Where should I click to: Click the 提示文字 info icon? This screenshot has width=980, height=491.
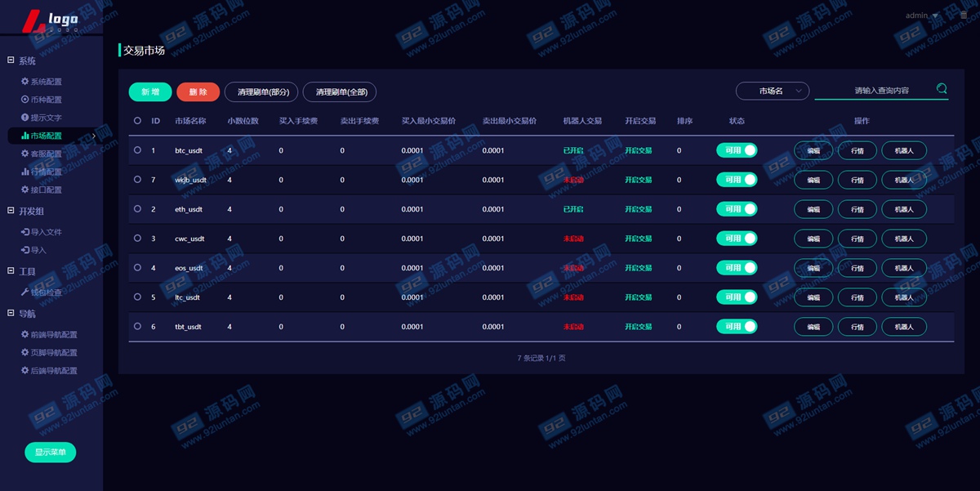[24, 118]
